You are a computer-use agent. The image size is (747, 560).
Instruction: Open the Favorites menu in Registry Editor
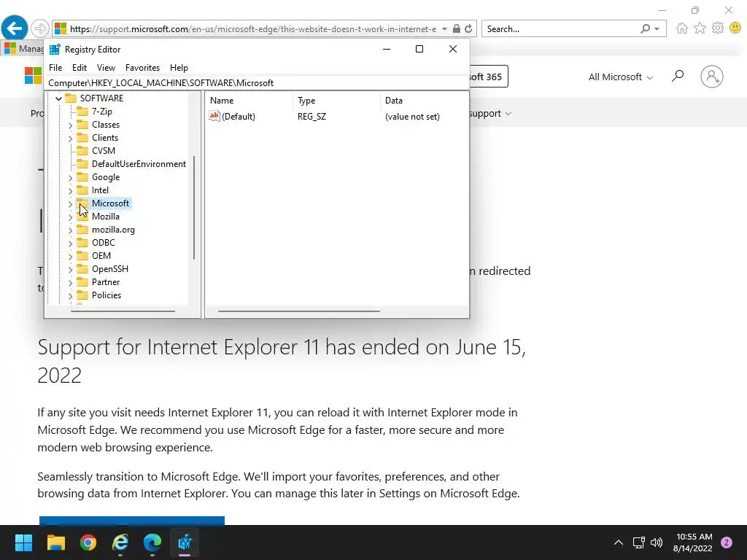[142, 68]
